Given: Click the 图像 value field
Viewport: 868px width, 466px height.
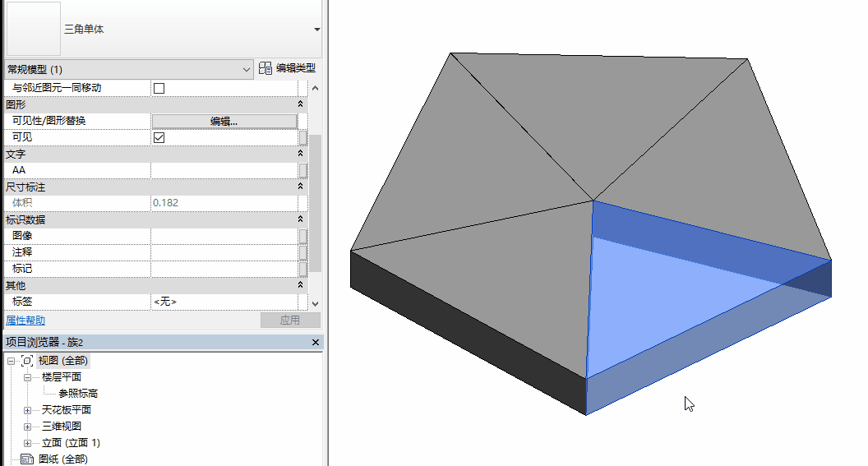Looking at the screenshot, I should click(x=224, y=236).
